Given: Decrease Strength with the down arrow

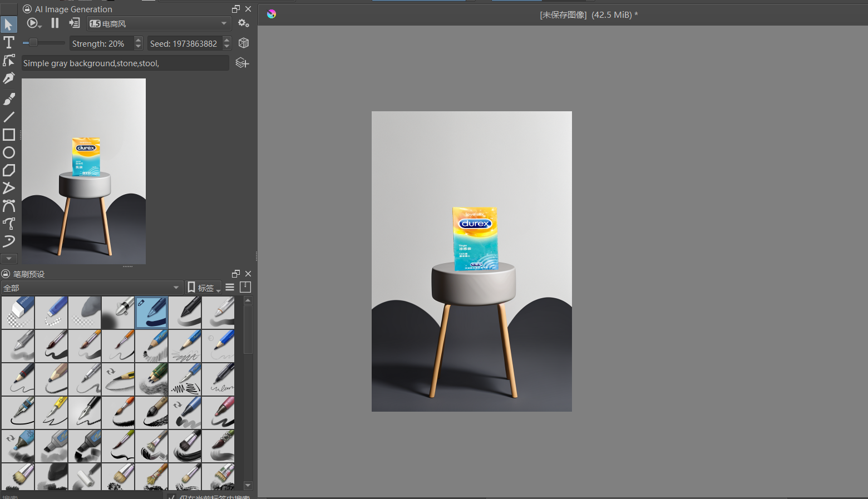Looking at the screenshot, I should pyautogui.click(x=138, y=47).
